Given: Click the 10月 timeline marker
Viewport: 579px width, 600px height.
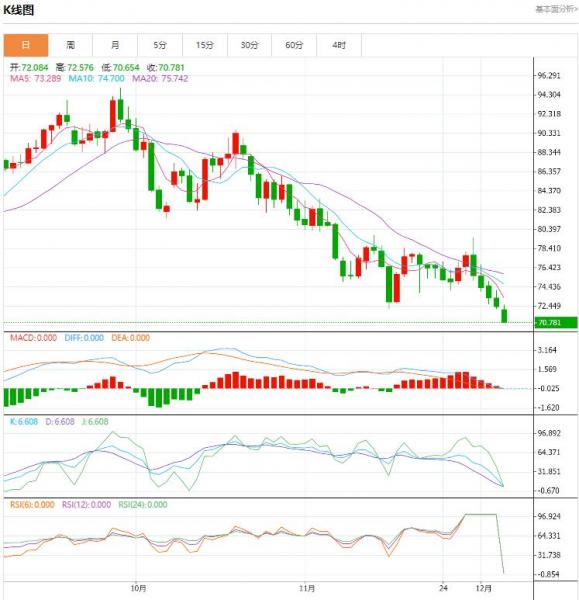Looking at the screenshot, I should (138, 588).
